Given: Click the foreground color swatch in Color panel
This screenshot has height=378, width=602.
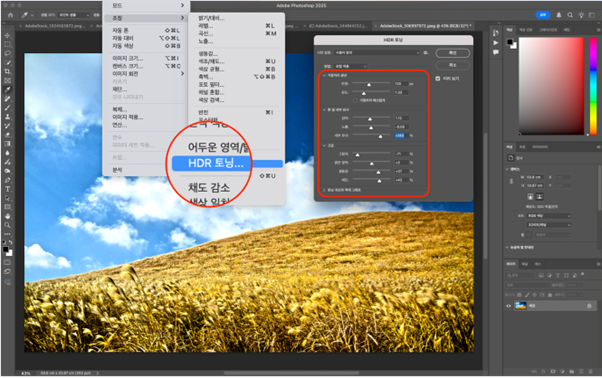Looking at the screenshot, I should 509,41.
